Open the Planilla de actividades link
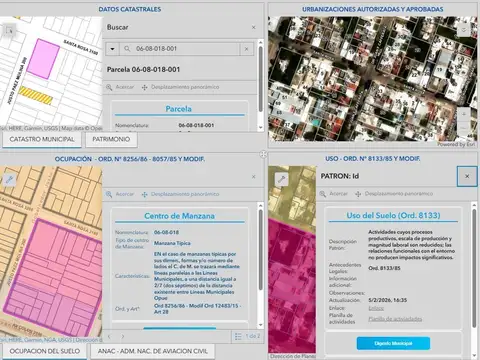This screenshot has width=480, height=360. point(395,319)
